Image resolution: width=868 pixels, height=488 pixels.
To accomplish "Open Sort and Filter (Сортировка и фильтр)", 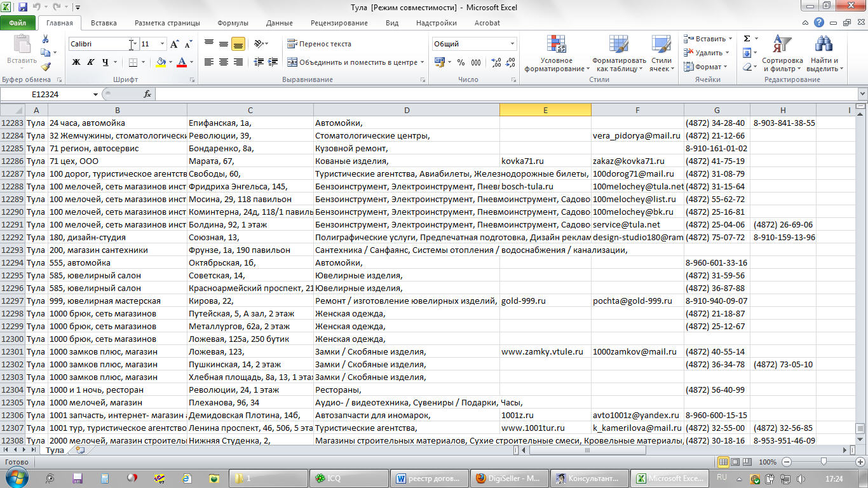I will tap(783, 53).
